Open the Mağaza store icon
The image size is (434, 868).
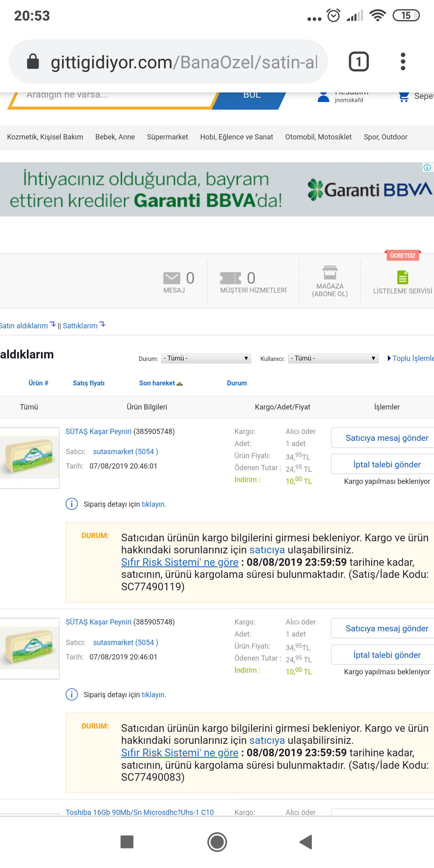point(330,272)
